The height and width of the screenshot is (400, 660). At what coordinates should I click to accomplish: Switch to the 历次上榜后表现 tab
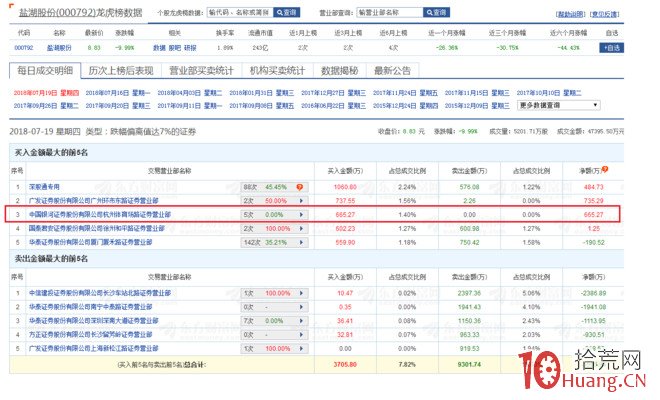[121, 71]
